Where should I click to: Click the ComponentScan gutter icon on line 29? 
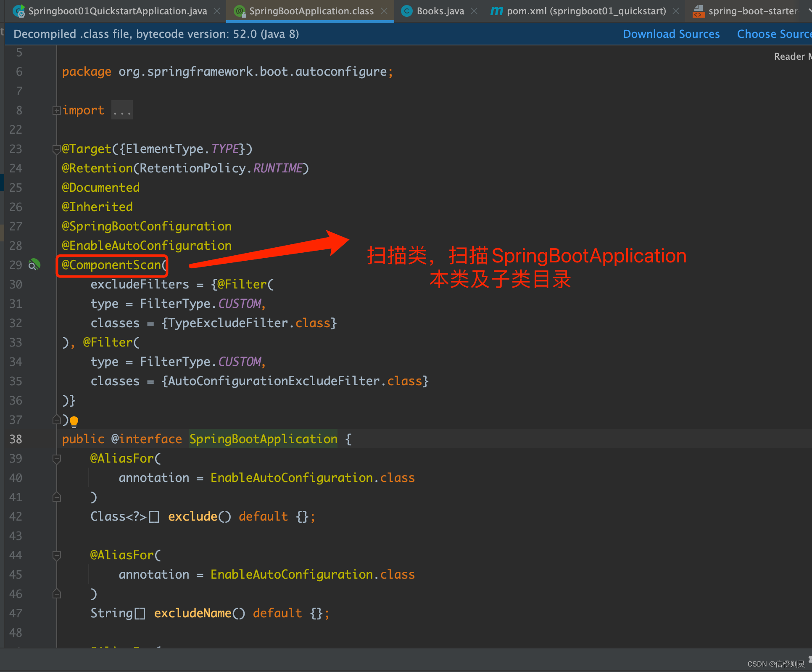coord(34,265)
